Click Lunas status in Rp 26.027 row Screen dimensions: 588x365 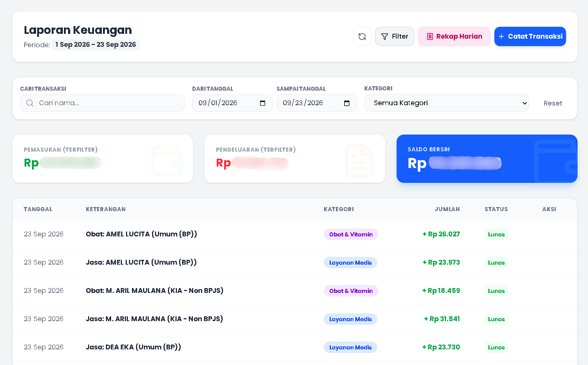click(x=496, y=234)
